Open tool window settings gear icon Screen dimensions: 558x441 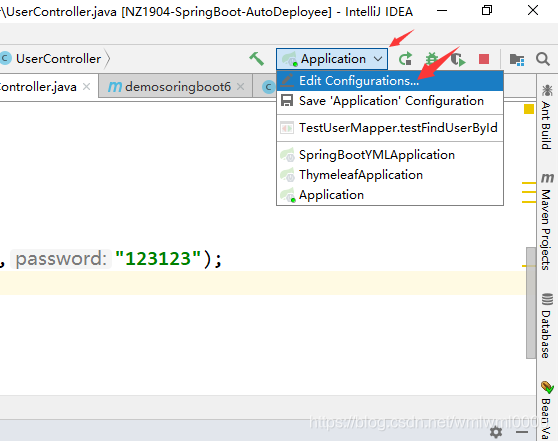pyautogui.click(x=496, y=432)
